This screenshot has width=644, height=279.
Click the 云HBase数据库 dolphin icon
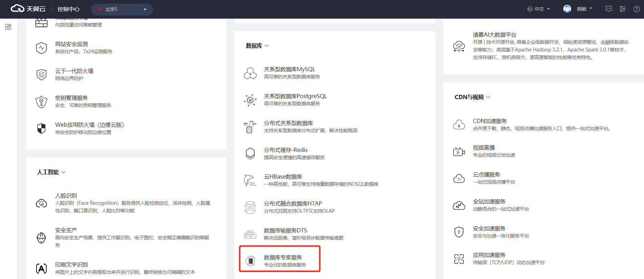click(250, 180)
